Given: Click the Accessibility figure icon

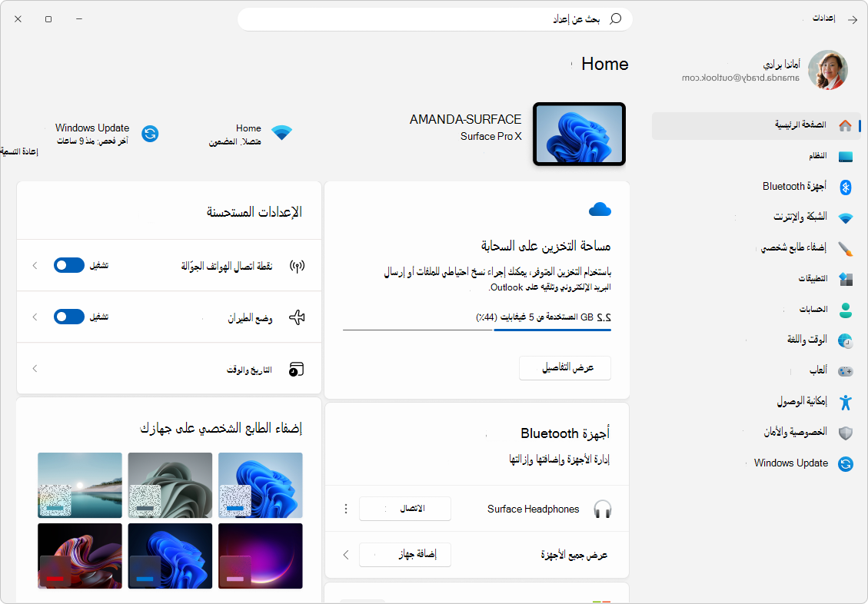Looking at the screenshot, I should [x=845, y=402].
